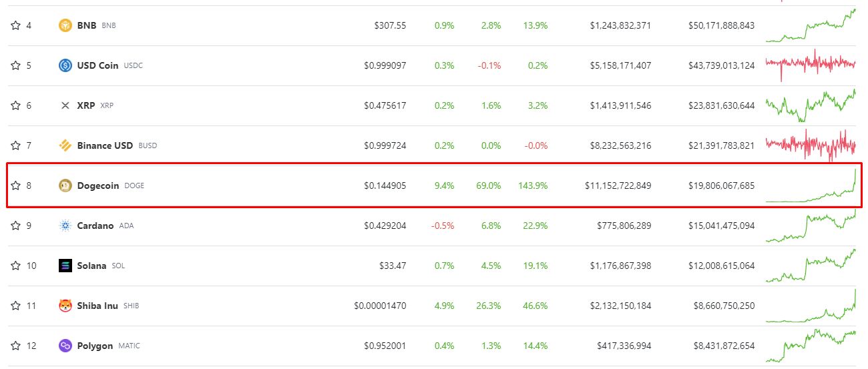View Shiba Inu sparkline chart
868x369 pixels.
point(811,306)
